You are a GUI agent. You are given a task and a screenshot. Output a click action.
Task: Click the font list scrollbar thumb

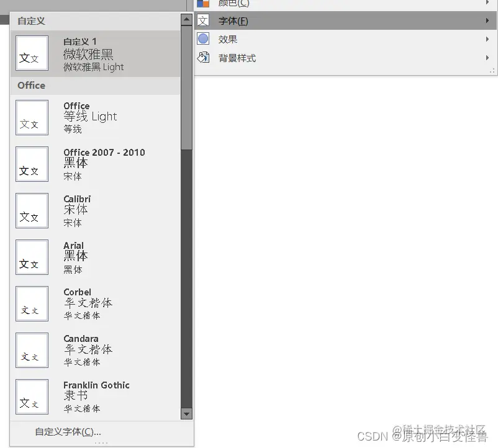[186, 87]
